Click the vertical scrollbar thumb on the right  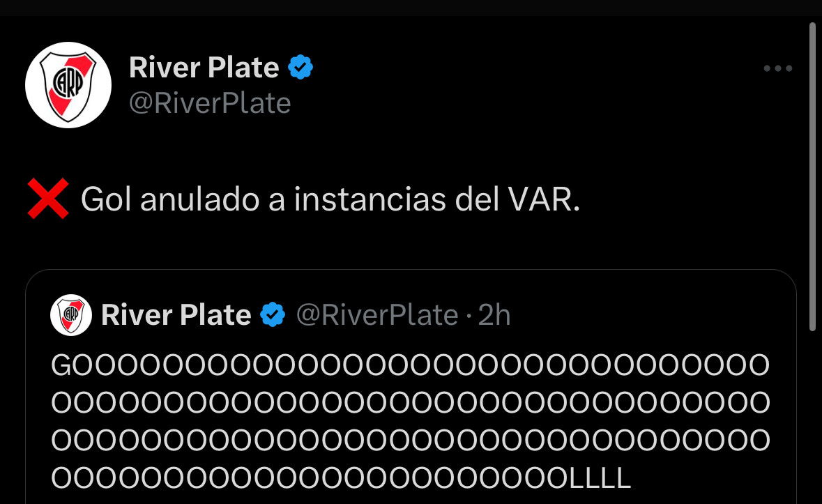click(x=812, y=176)
